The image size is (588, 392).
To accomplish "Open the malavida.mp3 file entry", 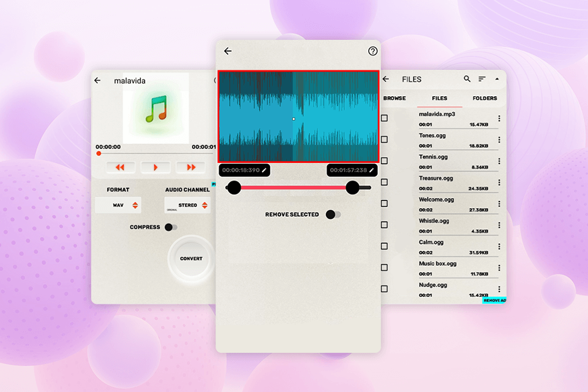I will pyautogui.click(x=458, y=119).
